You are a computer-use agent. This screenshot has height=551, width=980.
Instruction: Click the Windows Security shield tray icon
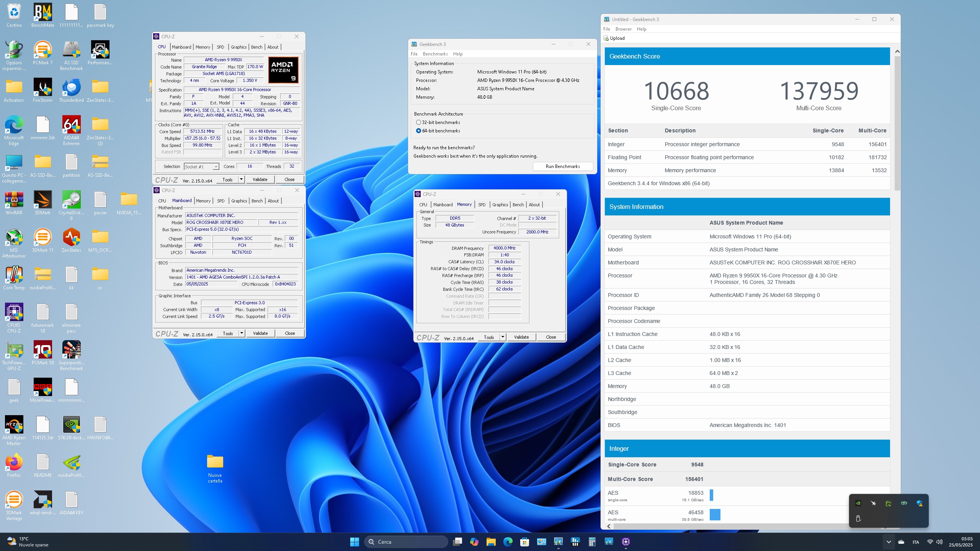pyautogui.click(x=920, y=503)
